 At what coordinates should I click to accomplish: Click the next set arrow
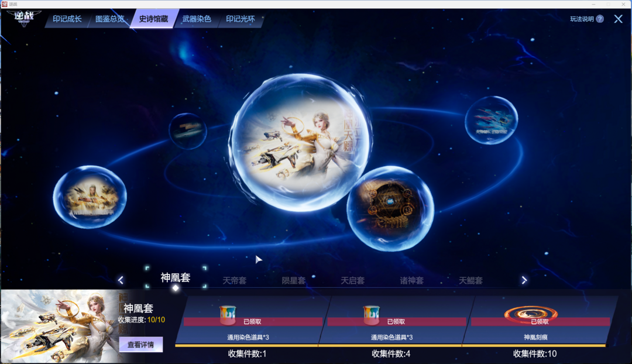(x=524, y=280)
